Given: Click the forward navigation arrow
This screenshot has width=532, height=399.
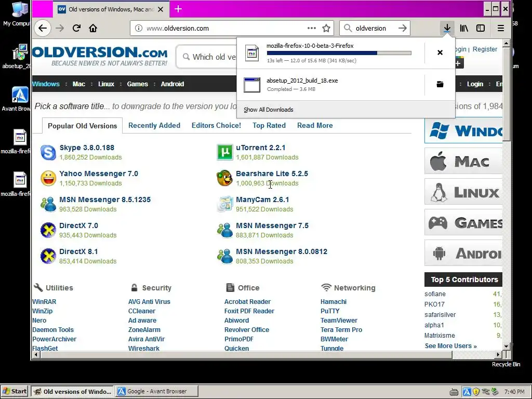Looking at the screenshot, I should [60, 28].
